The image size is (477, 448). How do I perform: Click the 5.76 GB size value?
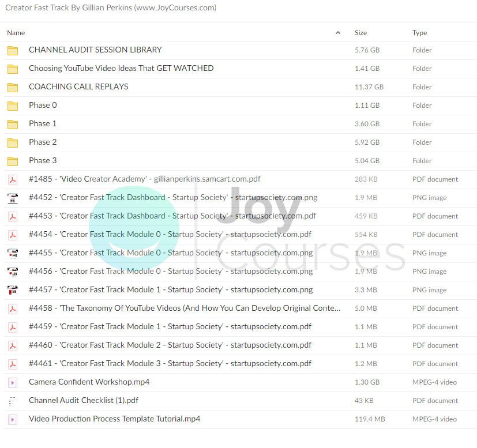[x=367, y=50]
